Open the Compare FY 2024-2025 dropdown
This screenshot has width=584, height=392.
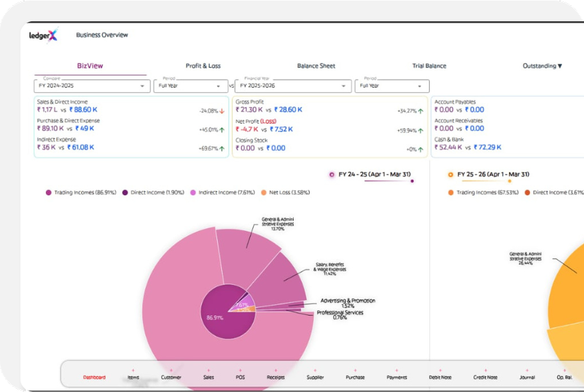click(x=92, y=86)
